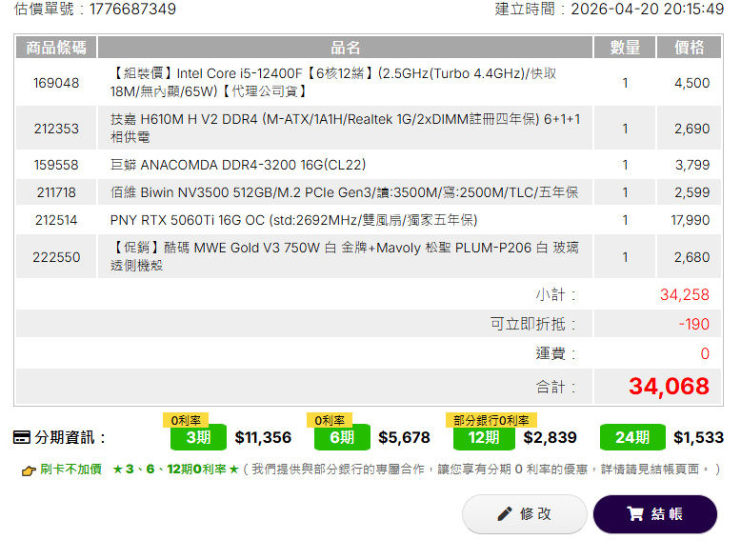This screenshot has width=741, height=560.
Task: Click price 4,500 of the CPU
Action: (x=691, y=83)
